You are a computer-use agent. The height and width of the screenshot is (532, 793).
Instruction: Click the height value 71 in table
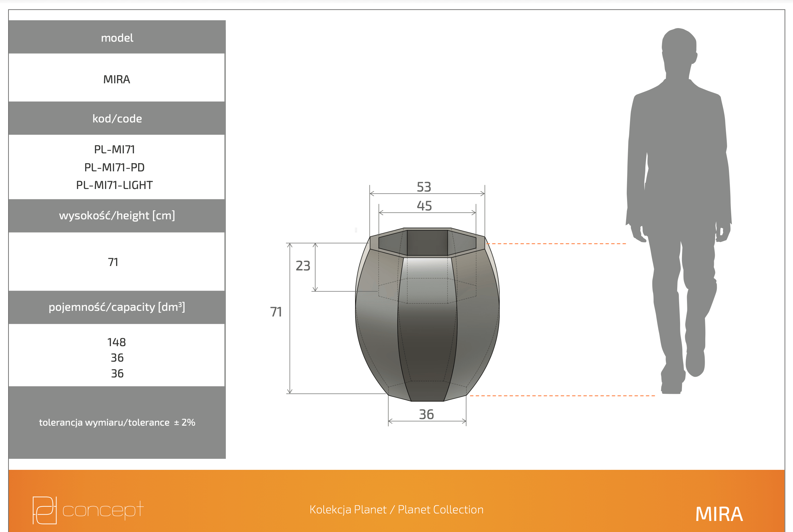pos(113,262)
